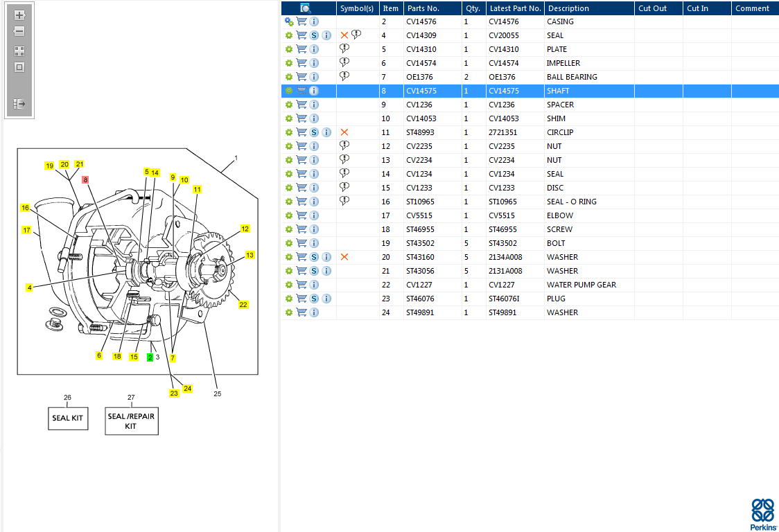This screenshot has width=779, height=532.
Task: Click the SEAL KIT box in diagram
Action: pos(68,418)
